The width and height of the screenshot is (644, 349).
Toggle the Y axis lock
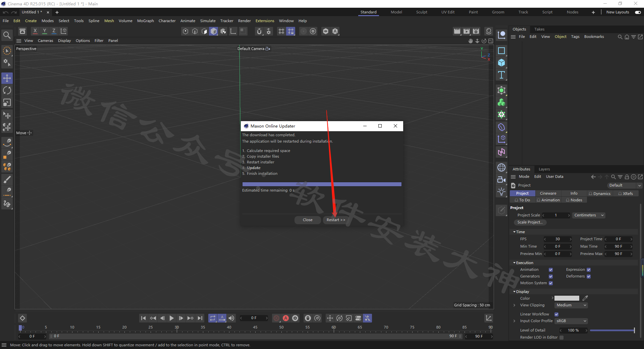44,31
